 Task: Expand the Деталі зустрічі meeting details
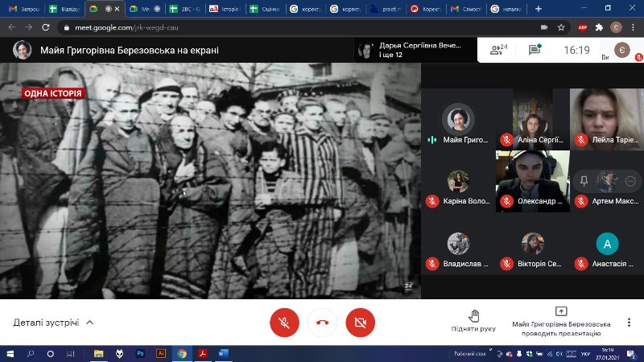(53, 323)
